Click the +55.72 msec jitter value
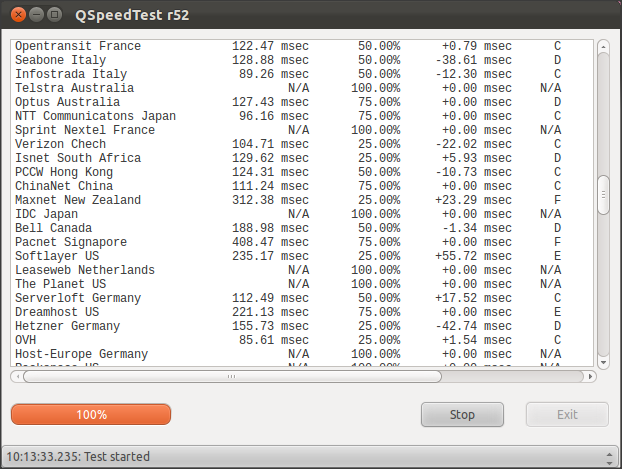 (473, 256)
